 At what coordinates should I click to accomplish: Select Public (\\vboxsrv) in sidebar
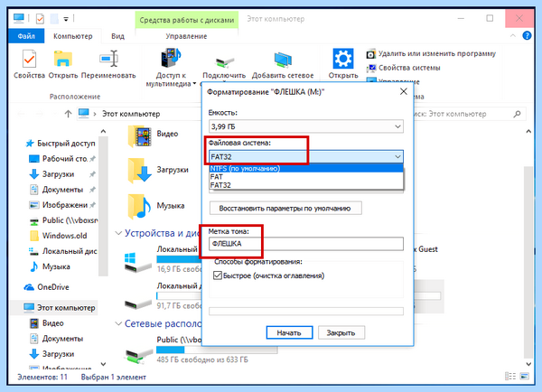[64, 220]
